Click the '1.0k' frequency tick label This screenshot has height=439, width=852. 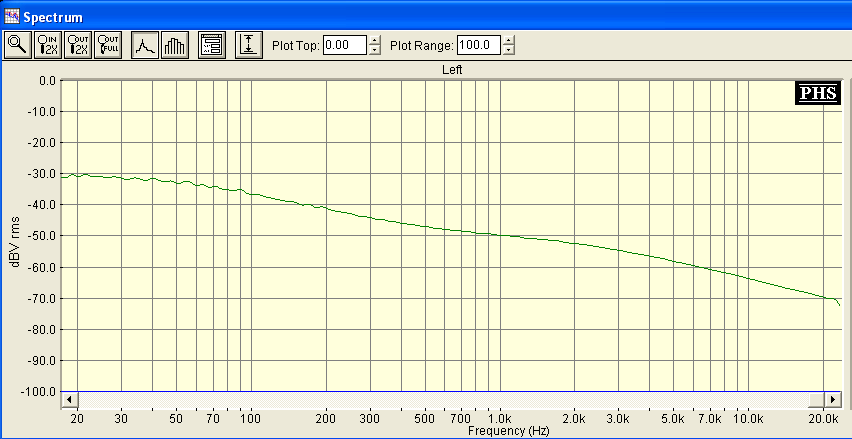tap(500, 419)
